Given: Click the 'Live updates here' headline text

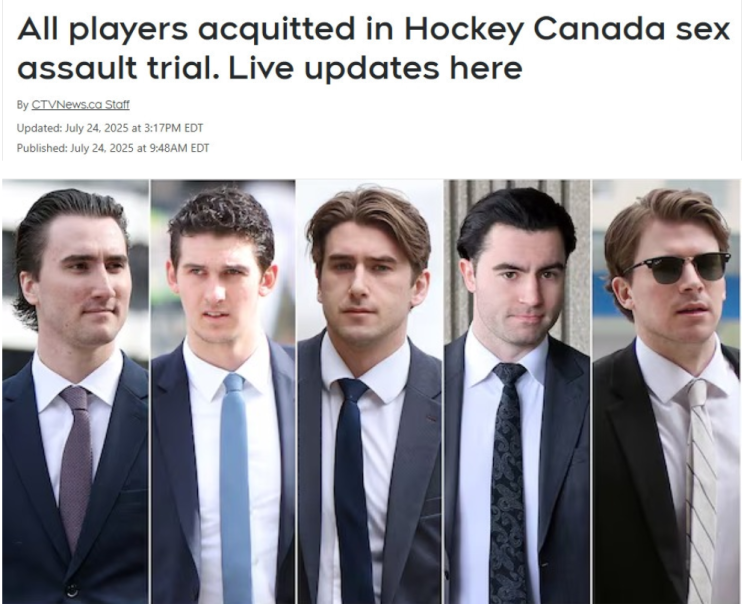Looking at the screenshot, I should [375, 68].
